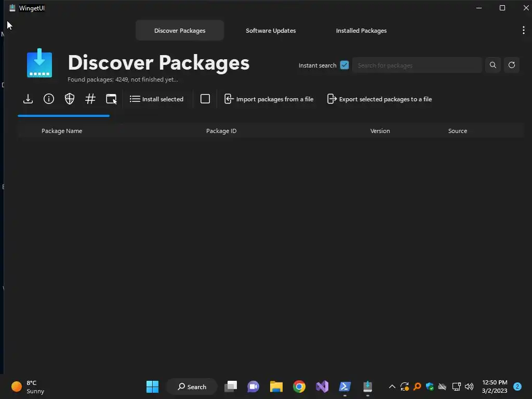Click the volume speaker tray icon
This screenshot has height=399, width=532.
click(x=469, y=387)
